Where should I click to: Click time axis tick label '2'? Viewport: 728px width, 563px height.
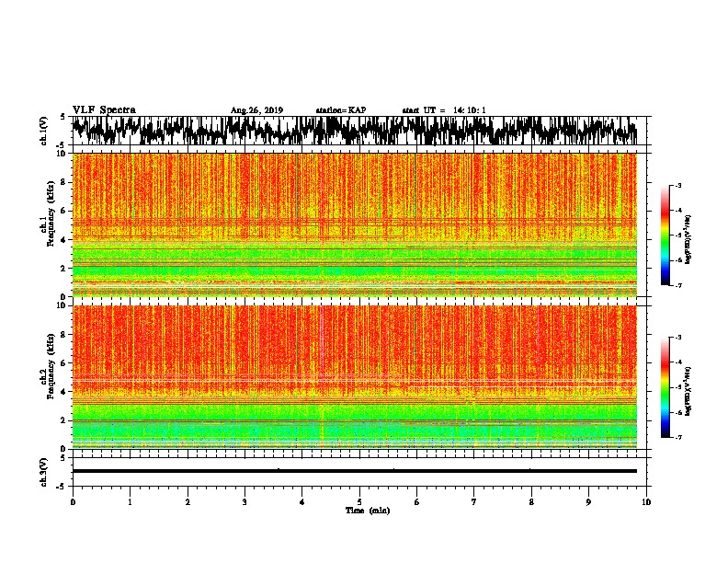point(188,502)
